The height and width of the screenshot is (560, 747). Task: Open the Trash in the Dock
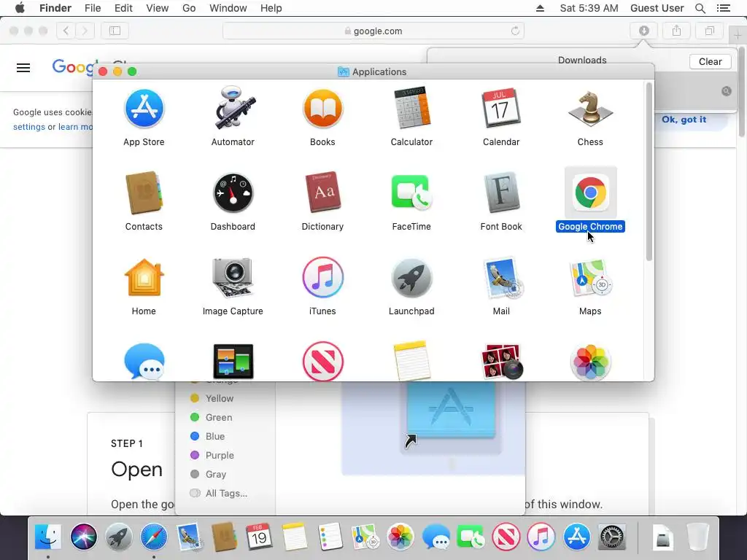pos(698,537)
